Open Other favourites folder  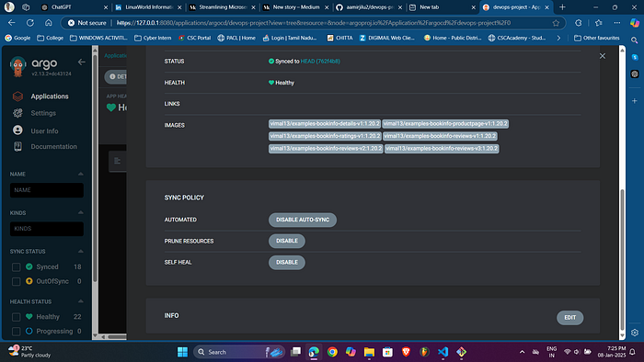(x=597, y=38)
